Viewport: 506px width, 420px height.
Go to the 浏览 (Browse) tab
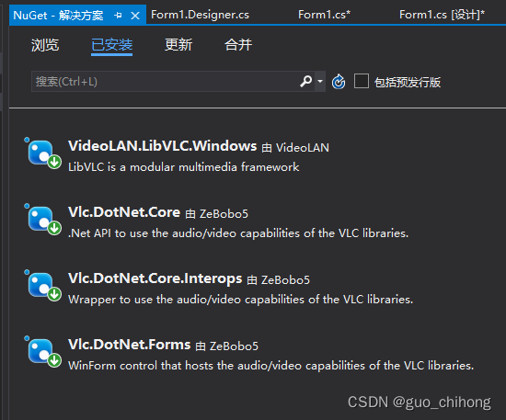[45, 44]
